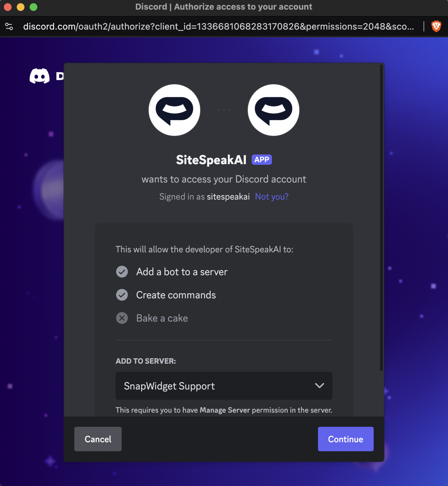Click the left SiteSpeakAI avatar
This screenshot has width=448, height=486.
tap(174, 110)
